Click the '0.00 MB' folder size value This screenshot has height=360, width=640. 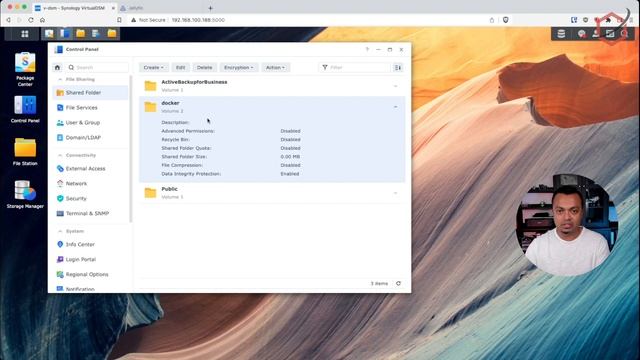click(x=290, y=157)
